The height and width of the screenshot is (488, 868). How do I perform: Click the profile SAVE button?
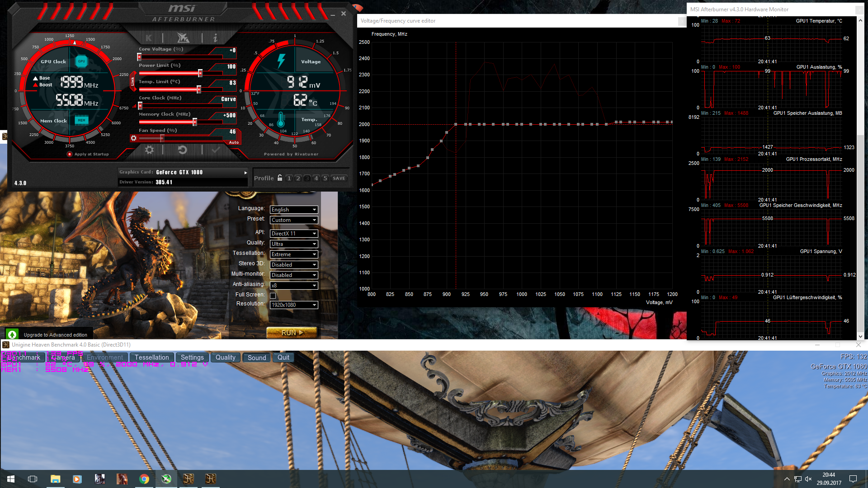click(339, 178)
